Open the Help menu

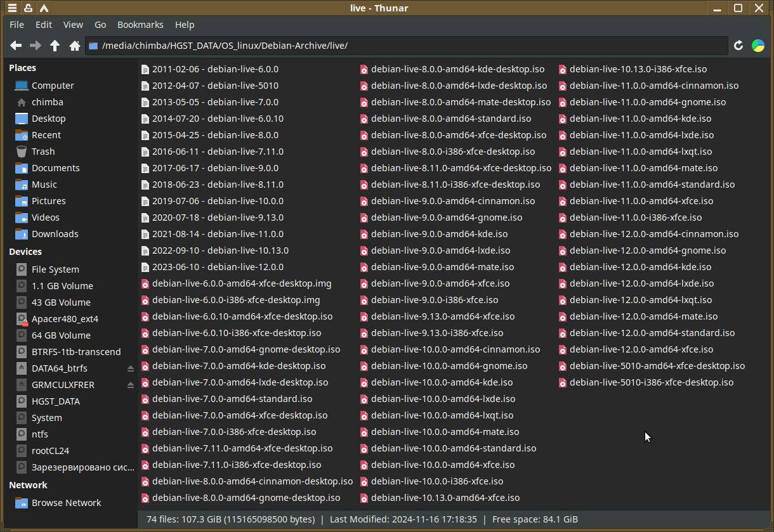click(x=185, y=25)
